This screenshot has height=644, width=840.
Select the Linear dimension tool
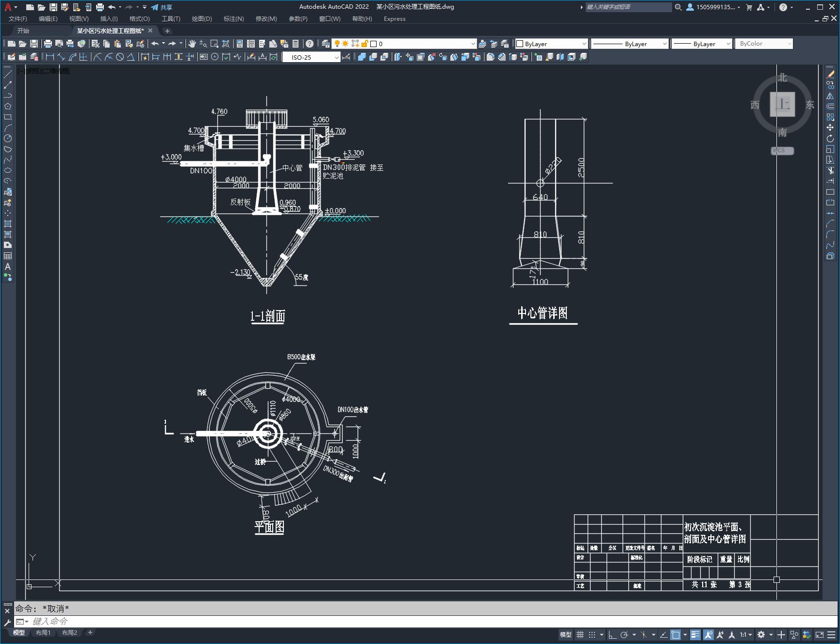[x=49, y=57]
